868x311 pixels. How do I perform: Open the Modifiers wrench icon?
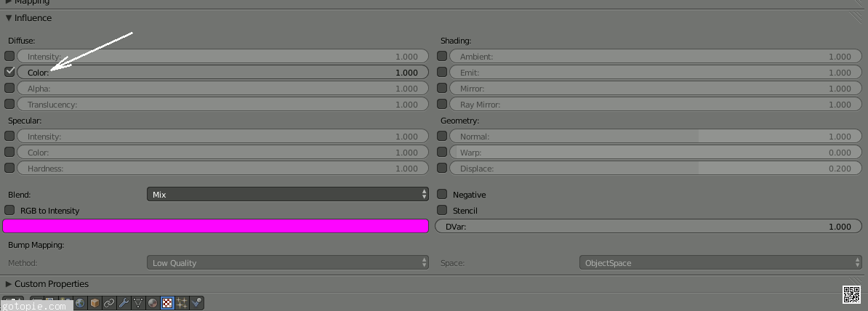tap(124, 303)
